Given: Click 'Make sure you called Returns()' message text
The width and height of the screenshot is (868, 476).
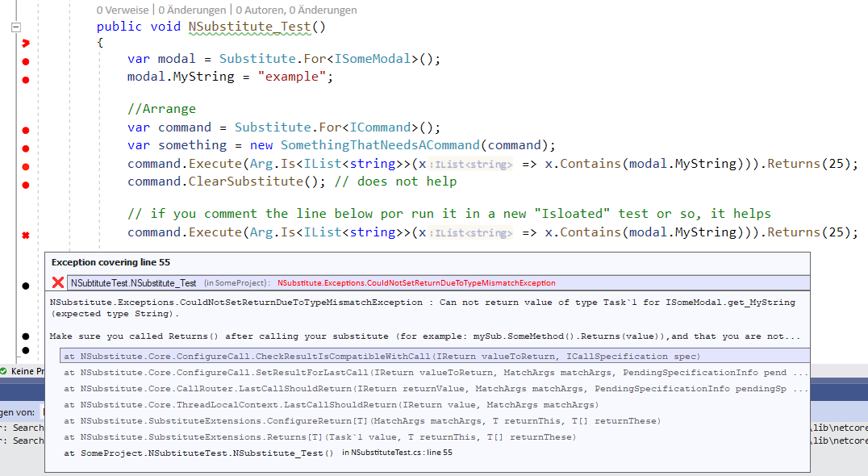Looking at the screenshot, I should click(424, 336).
